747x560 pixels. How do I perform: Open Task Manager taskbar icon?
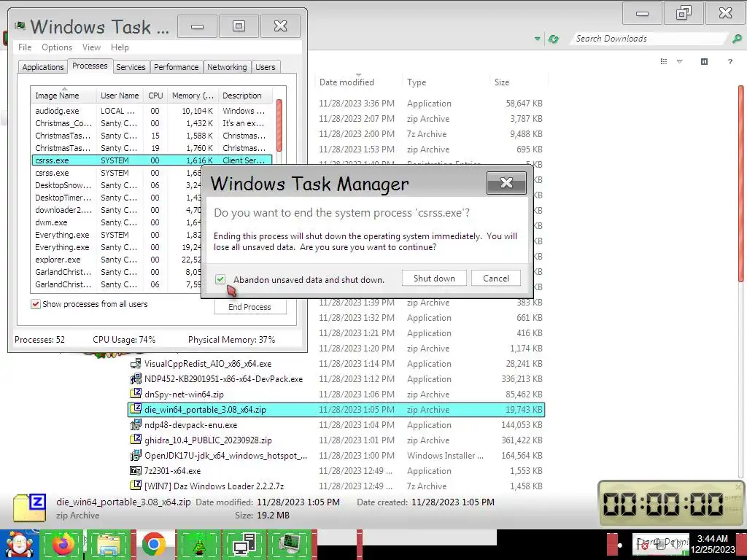point(290,545)
